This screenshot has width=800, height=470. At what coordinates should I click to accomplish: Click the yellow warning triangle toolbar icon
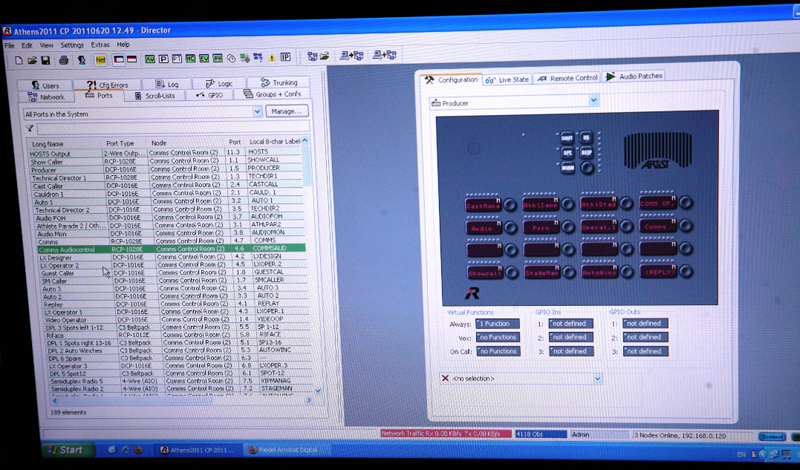[272, 58]
